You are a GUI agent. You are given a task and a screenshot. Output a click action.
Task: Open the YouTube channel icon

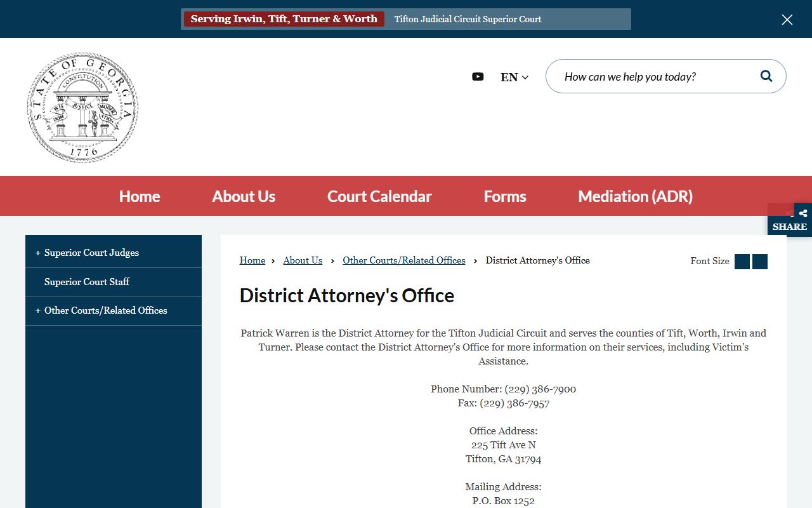click(x=478, y=77)
